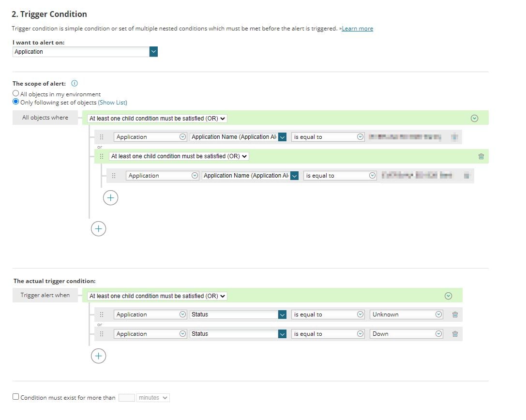The width and height of the screenshot is (526, 420).
Task: Open the Learn more link
Action: 357,29
